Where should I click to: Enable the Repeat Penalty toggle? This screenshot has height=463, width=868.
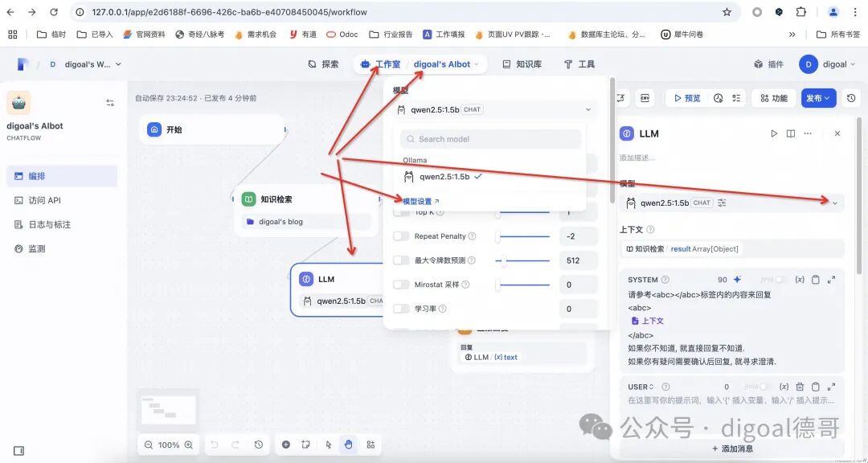[401, 236]
